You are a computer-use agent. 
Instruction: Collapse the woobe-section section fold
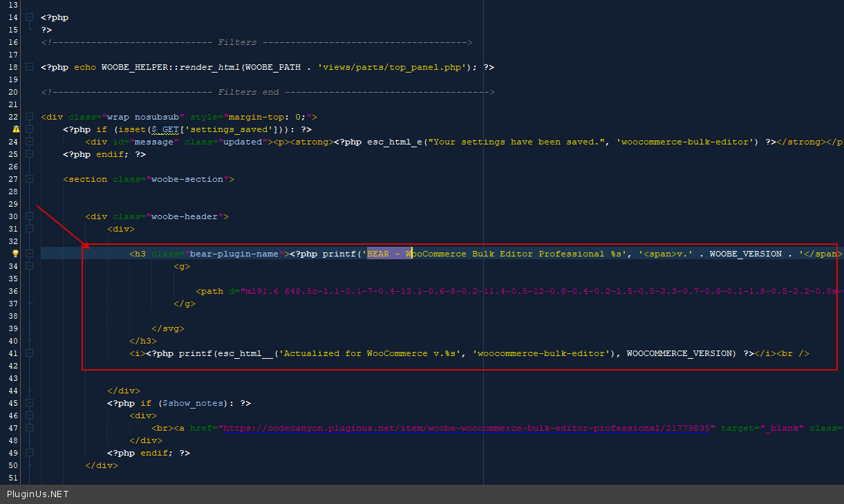[x=29, y=179]
